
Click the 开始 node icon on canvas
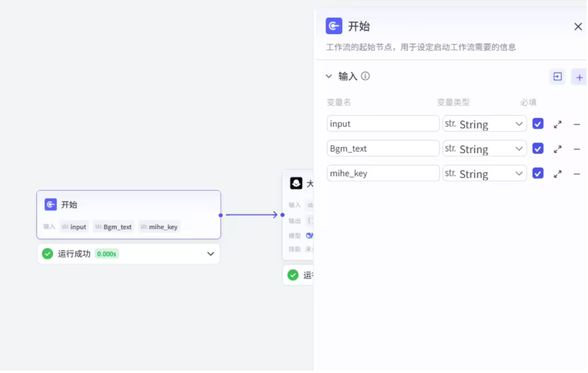[x=51, y=205]
